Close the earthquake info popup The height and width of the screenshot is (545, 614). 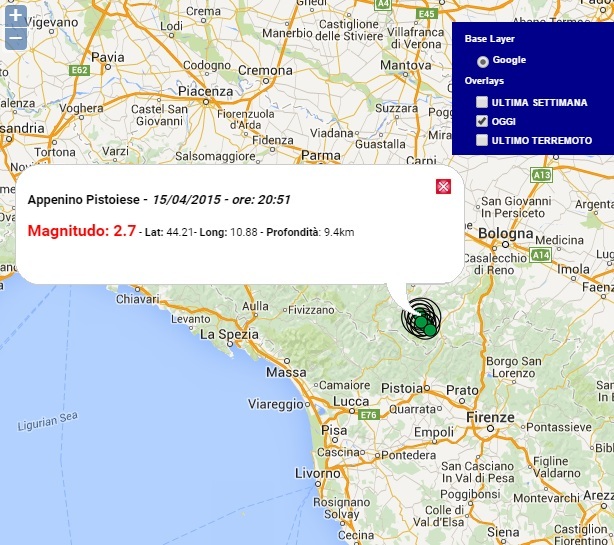coord(443,186)
